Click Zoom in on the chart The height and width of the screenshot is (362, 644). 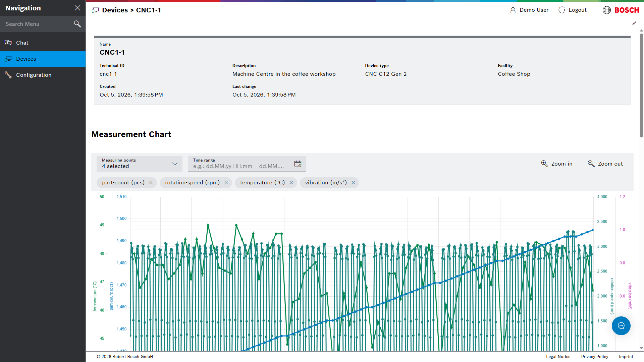(557, 164)
